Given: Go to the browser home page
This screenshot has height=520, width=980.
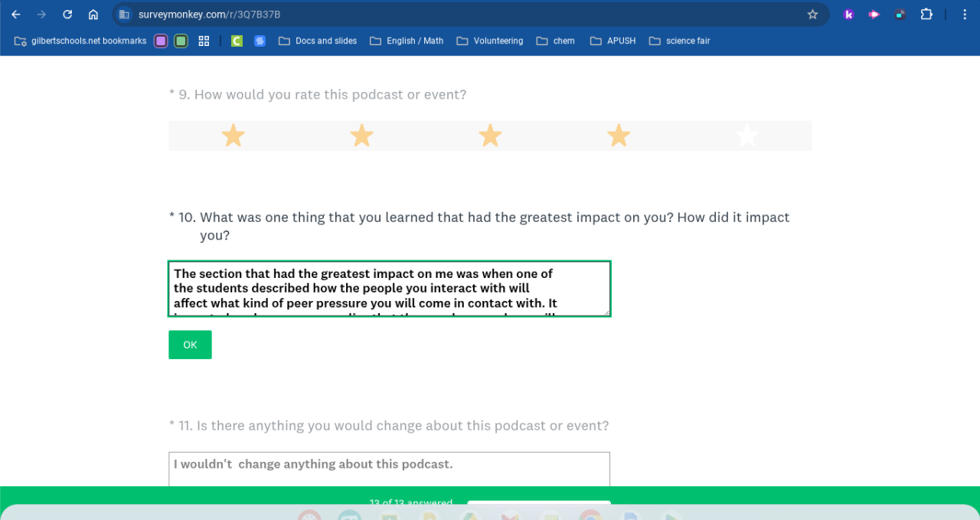Looking at the screenshot, I should [93, 15].
